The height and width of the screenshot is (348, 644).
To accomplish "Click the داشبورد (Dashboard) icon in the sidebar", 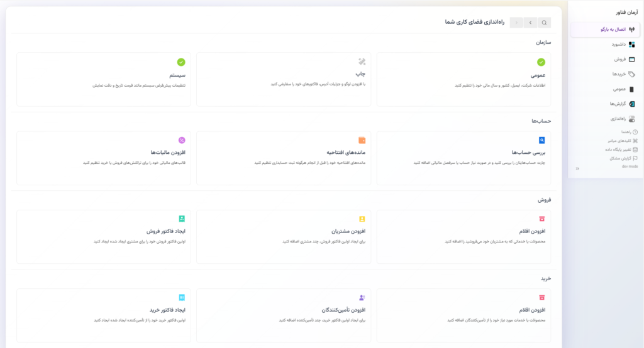I will pyautogui.click(x=631, y=45).
